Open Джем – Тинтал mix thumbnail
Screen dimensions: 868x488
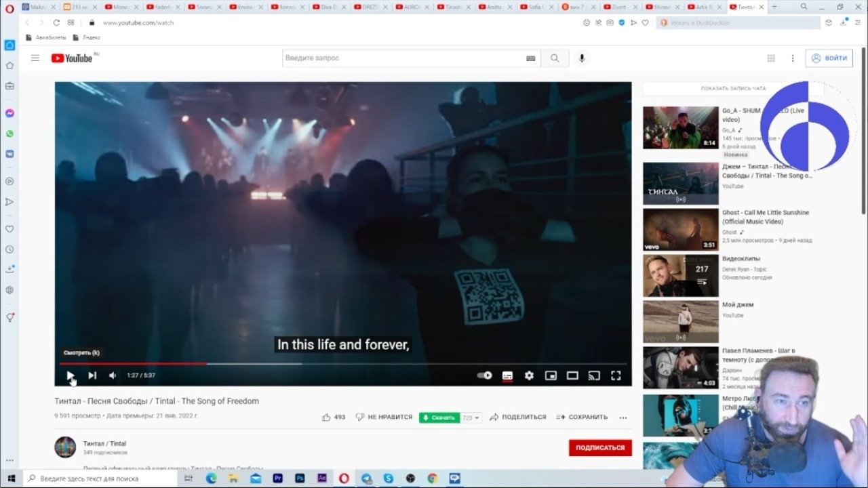(x=680, y=183)
